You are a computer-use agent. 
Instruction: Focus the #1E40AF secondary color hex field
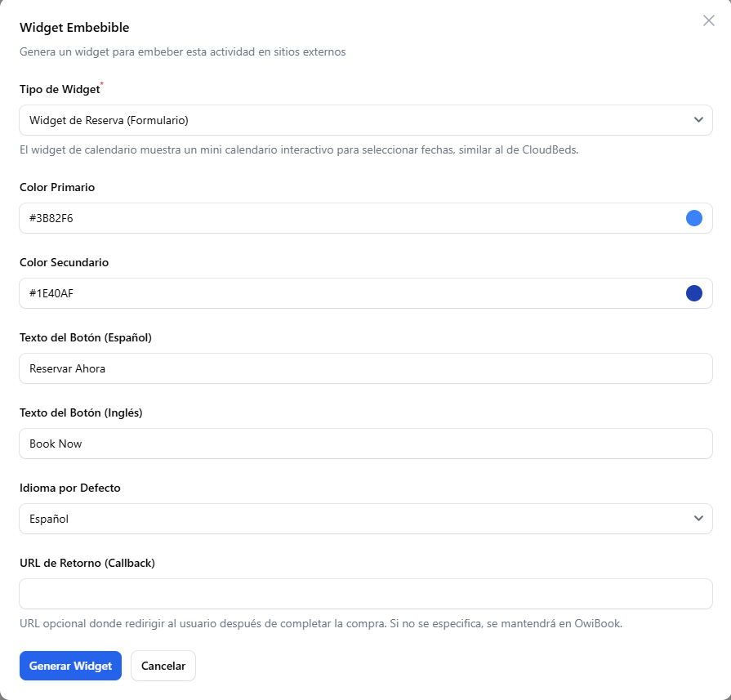pyautogui.click(x=327, y=293)
